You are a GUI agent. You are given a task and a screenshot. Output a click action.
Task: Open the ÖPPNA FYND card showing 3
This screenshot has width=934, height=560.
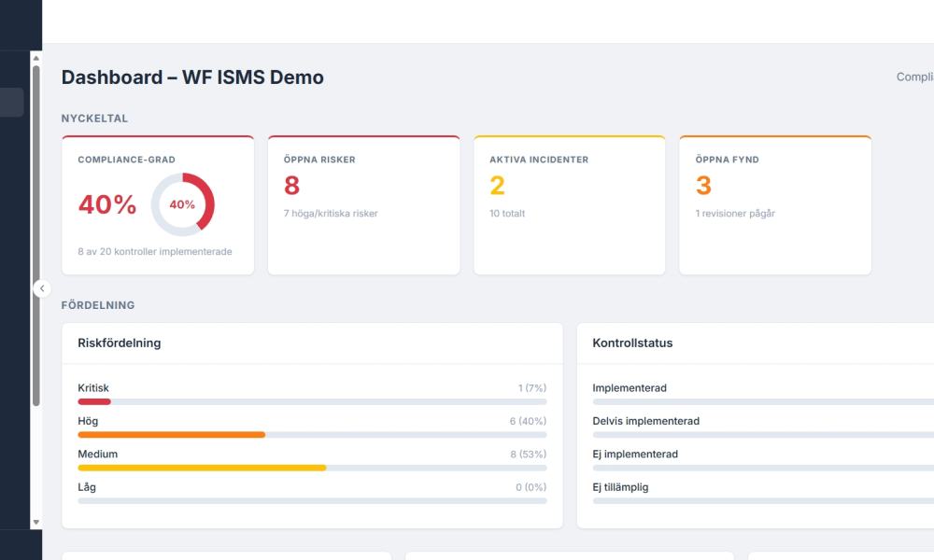pyautogui.click(x=775, y=204)
